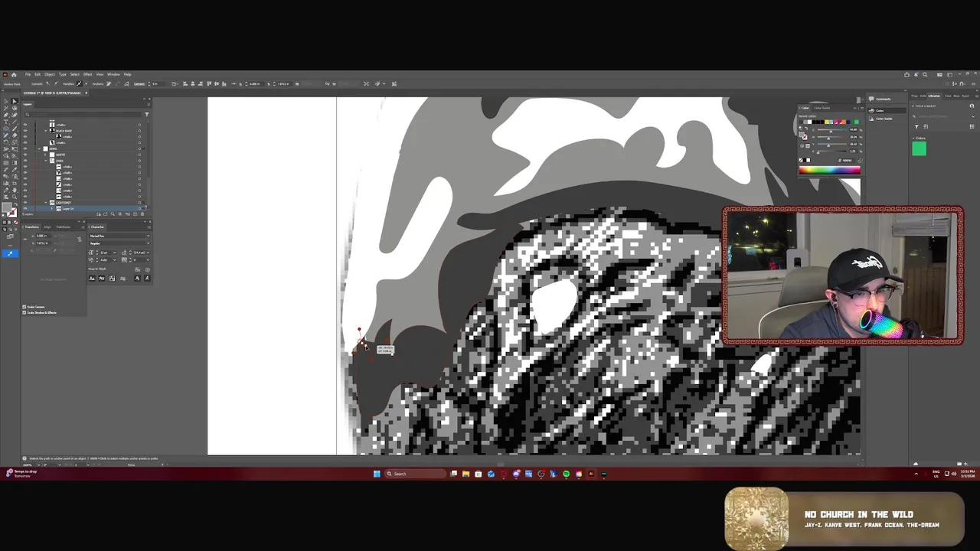Click the delete layer trash icon
The width and height of the screenshot is (980, 551).
tap(142, 214)
